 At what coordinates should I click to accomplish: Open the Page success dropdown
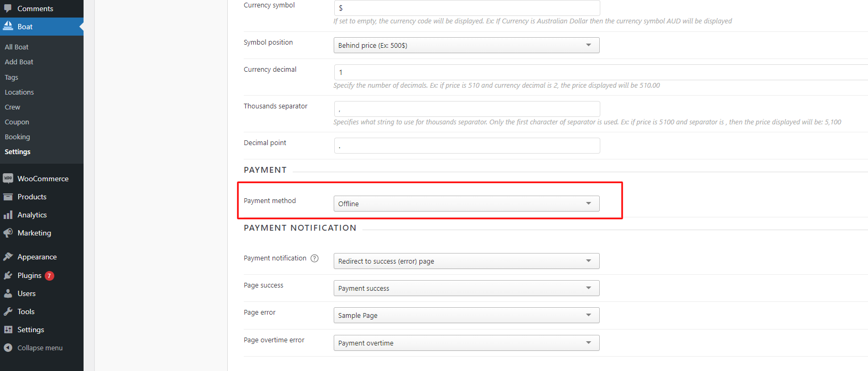tap(467, 288)
